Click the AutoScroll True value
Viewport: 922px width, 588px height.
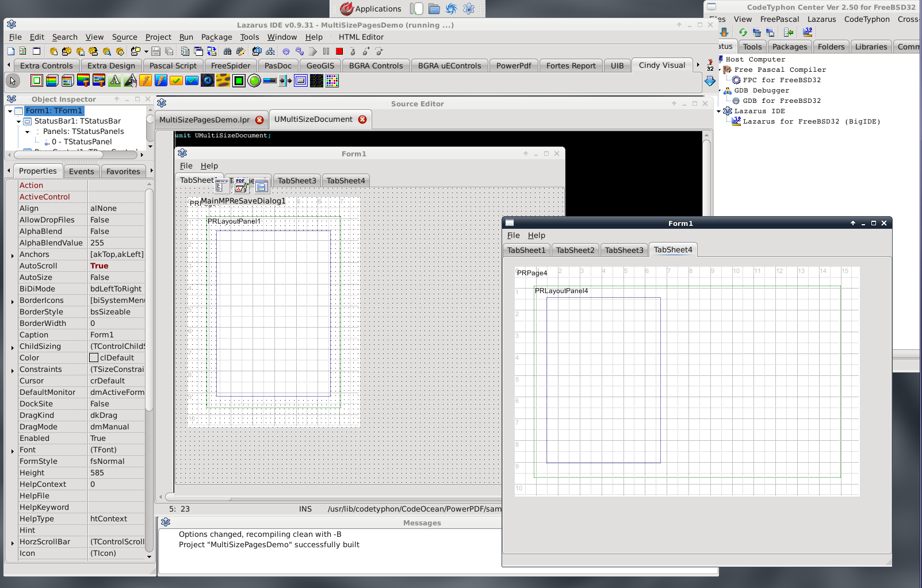(117, 266)
